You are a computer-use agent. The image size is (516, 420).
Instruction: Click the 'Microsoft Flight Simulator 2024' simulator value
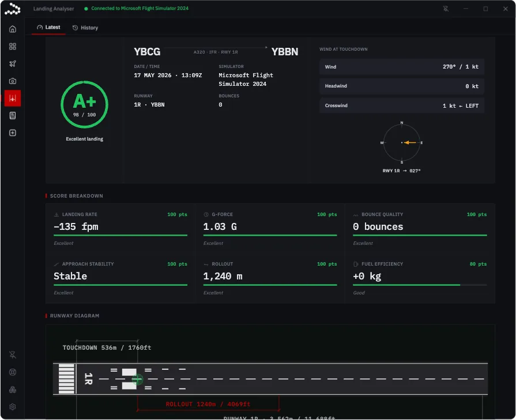246,80
